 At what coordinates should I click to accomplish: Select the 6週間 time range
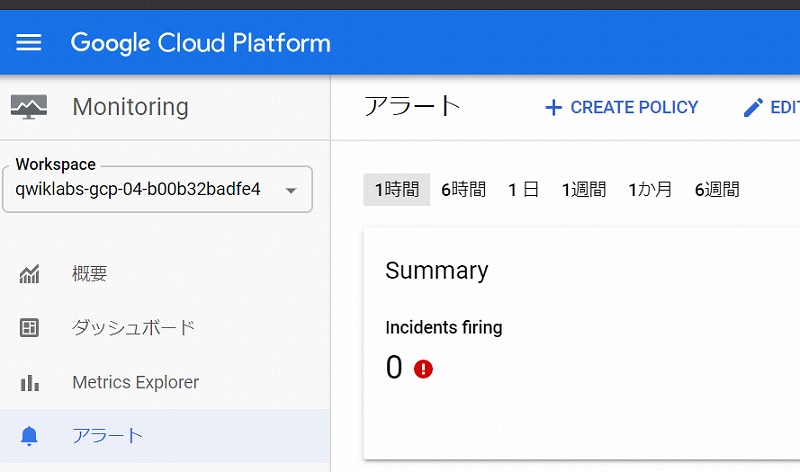(717, 190)
